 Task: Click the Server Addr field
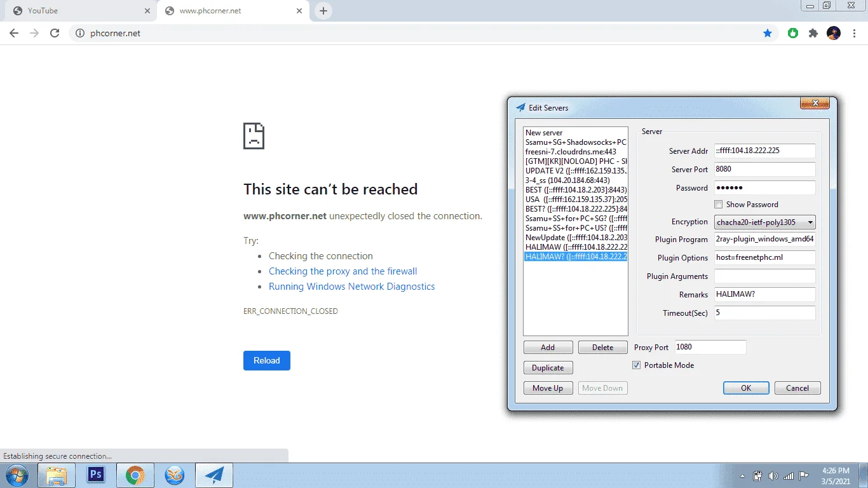tap(764, 151)
